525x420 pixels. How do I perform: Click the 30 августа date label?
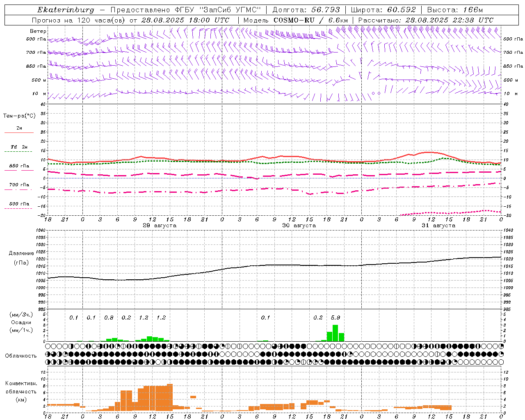[299, 226]
